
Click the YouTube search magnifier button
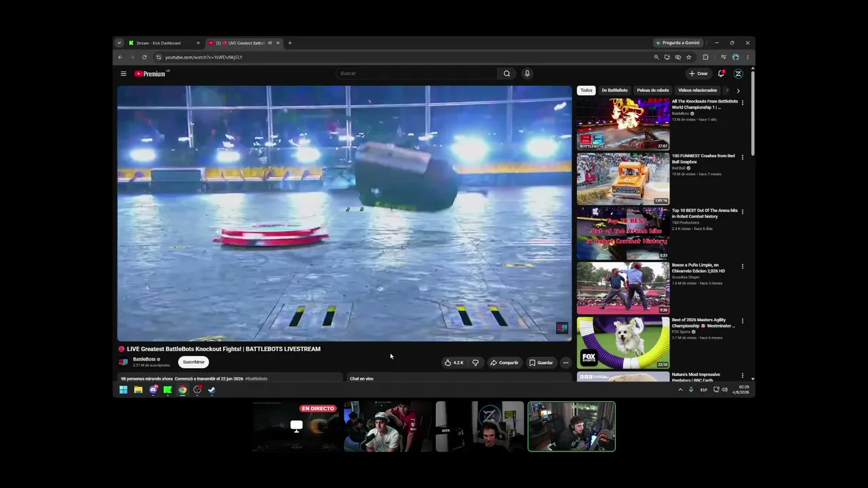507,73
